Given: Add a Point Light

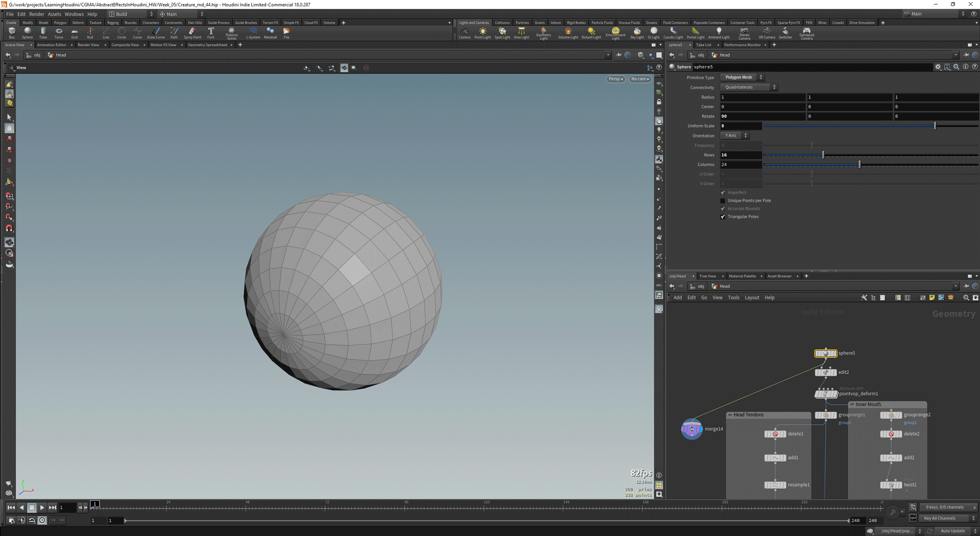Looking at the screenshot, I should click(482, 33).
